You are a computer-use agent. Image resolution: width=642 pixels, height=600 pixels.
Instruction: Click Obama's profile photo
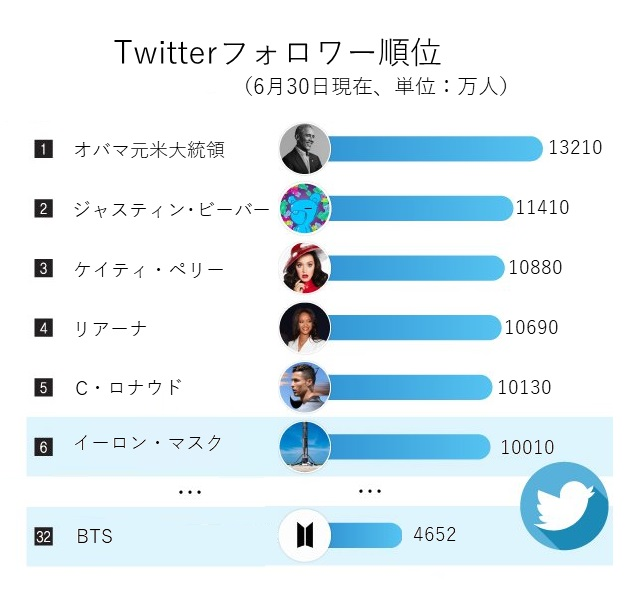(305, 148)
